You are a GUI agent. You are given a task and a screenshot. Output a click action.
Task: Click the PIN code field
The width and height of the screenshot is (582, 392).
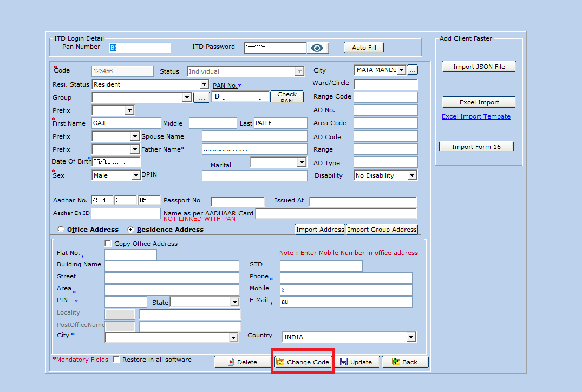(126, 302)
